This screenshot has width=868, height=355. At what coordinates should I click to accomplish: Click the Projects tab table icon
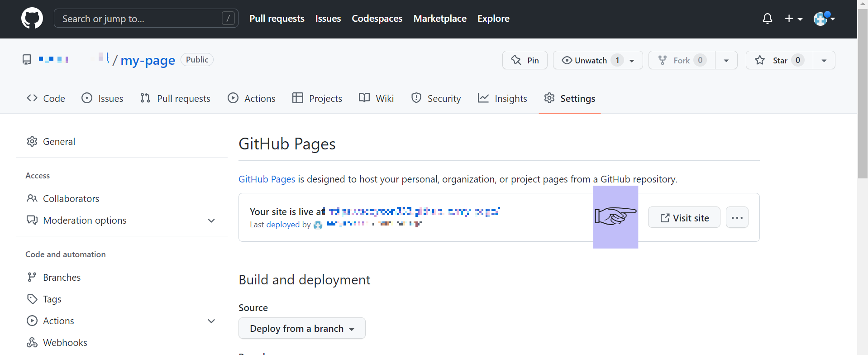click(x=298, y=98)
